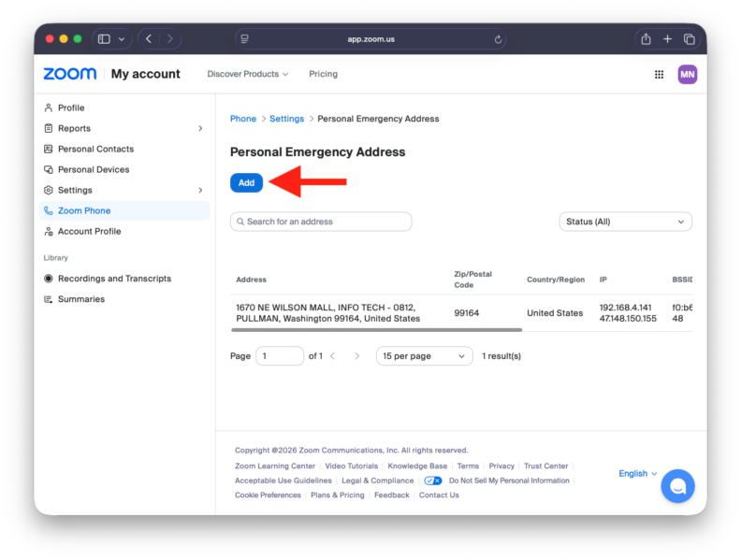This screenshot has height=560, width=741.
Task: Expand the Settings submenu chevron
Action: click(x=200, y=191)
